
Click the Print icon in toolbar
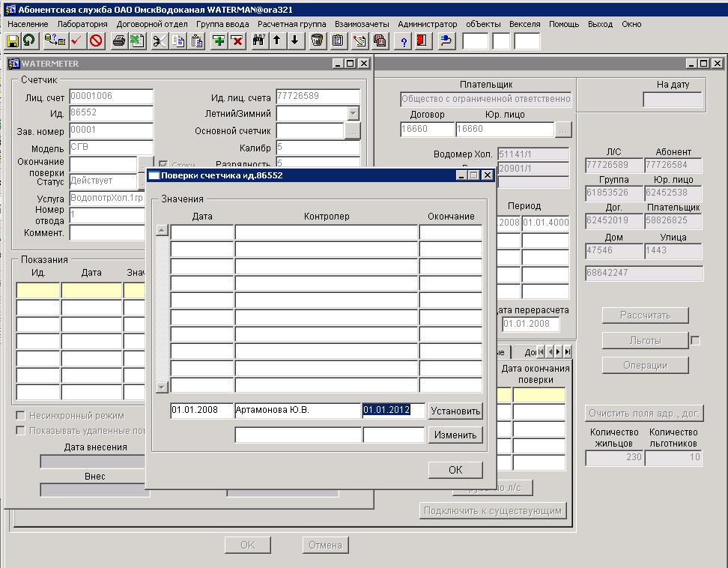pos(118,40)
